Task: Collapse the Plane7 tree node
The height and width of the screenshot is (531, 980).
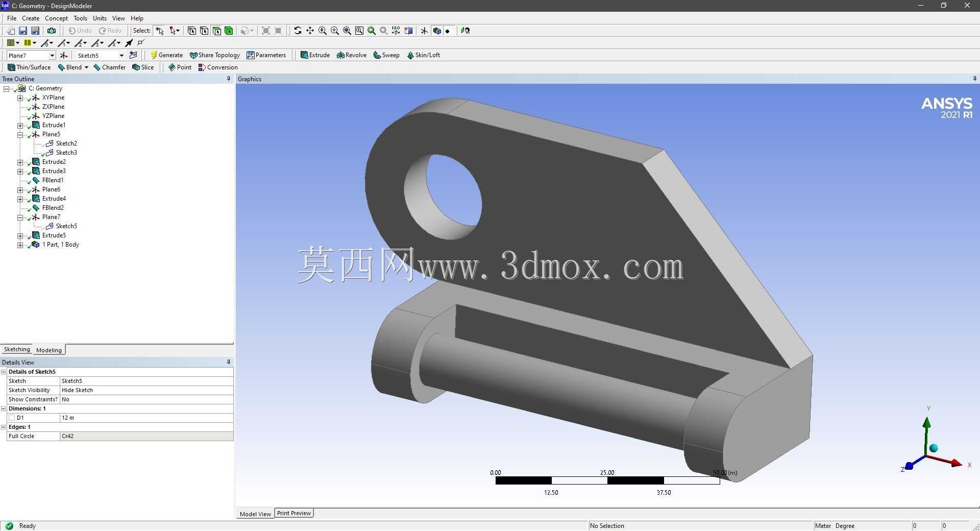Action: (20, 218)
